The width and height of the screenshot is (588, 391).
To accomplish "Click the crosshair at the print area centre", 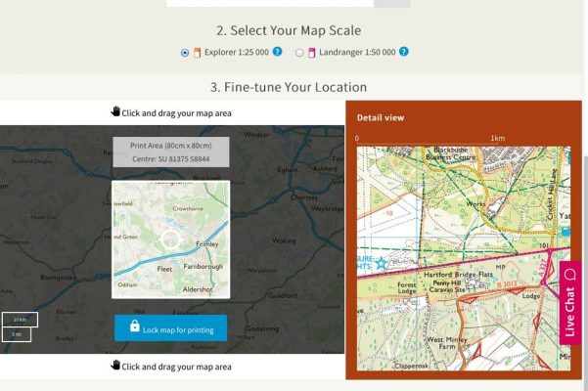I will point(170,239).
